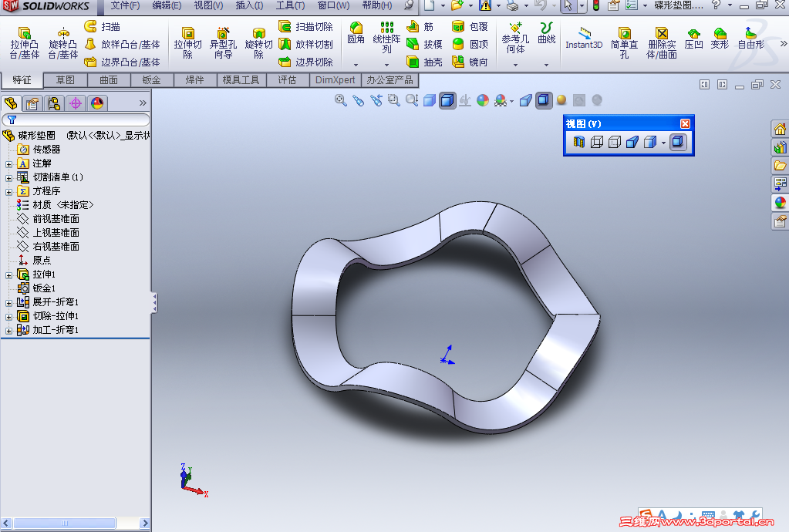The height and width of the screenshot is (532, 789).
Task: Open the 工具(T) menu
Action: pyautogui.click(x=290, y=5)
